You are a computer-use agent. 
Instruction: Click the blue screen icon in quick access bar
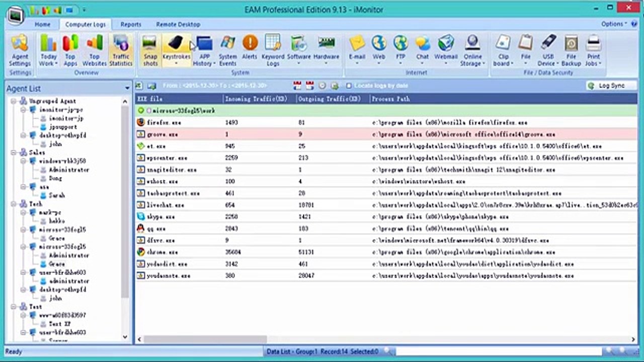(69, 10)
